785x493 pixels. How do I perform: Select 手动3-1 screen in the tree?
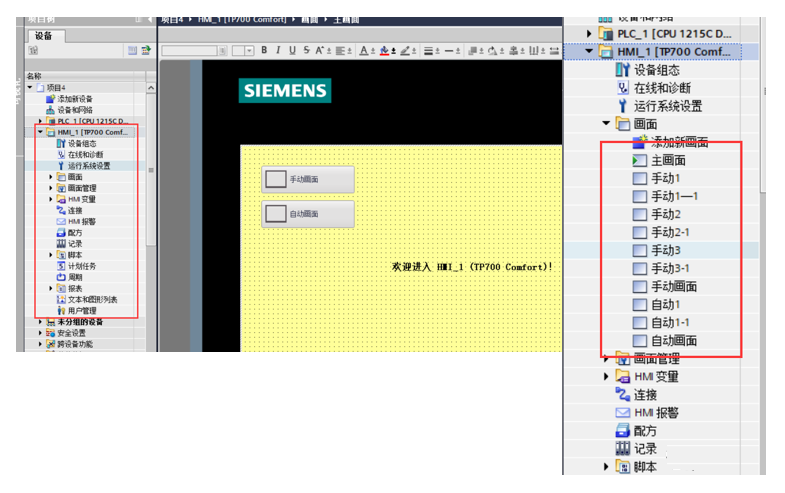(670, 268)
